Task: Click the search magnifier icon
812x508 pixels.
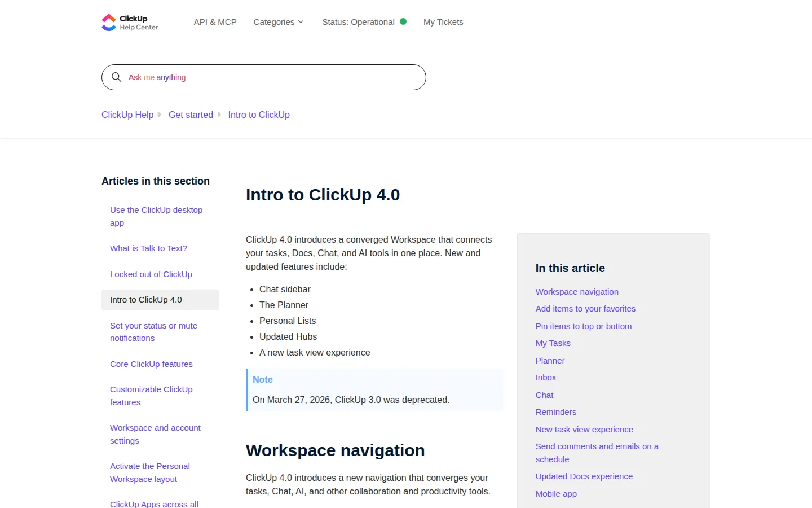Action: click(117, 77)
